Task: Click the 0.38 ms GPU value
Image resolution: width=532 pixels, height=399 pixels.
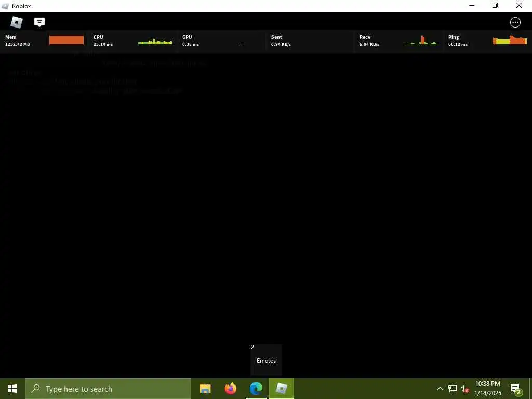Action: [191, 44]
